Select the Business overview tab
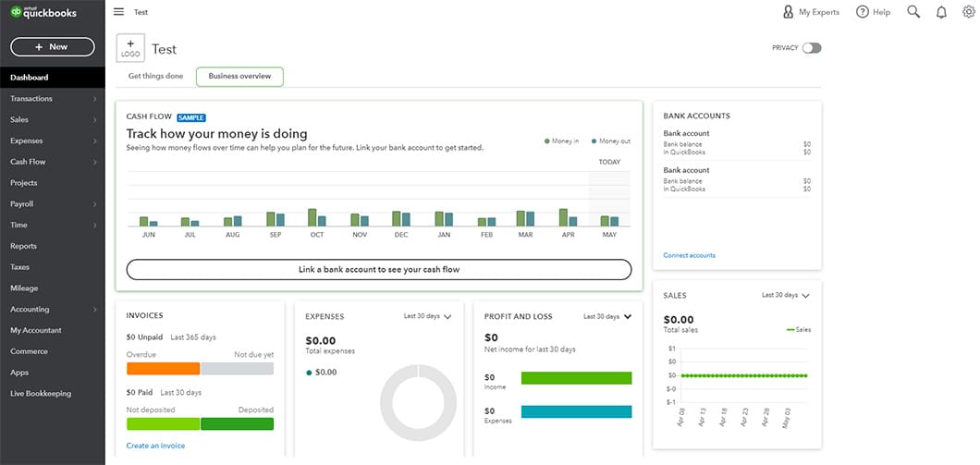The height and width of the screenshot is (465, 980). tap(239, 76)
